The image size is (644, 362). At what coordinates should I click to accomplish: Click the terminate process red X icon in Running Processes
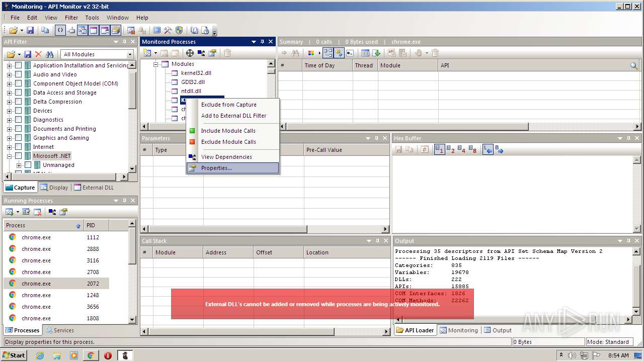[x=37, y=212]
